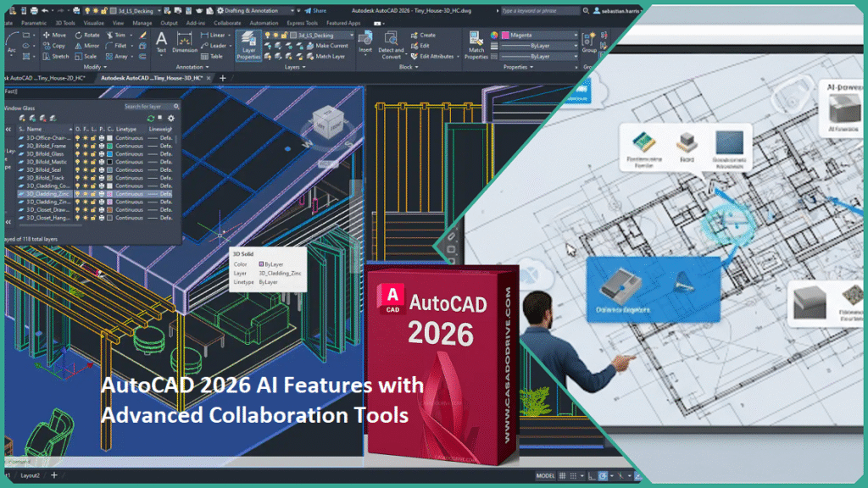Select the Group tool

pos(589,42)
